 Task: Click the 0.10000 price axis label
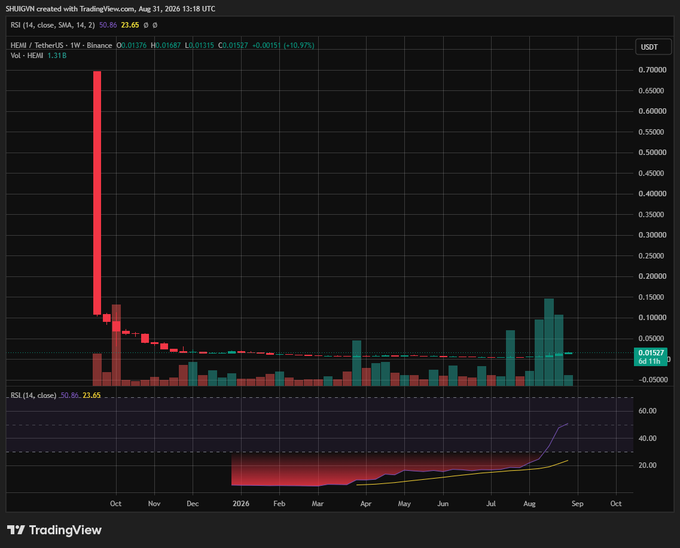[652, 317]
